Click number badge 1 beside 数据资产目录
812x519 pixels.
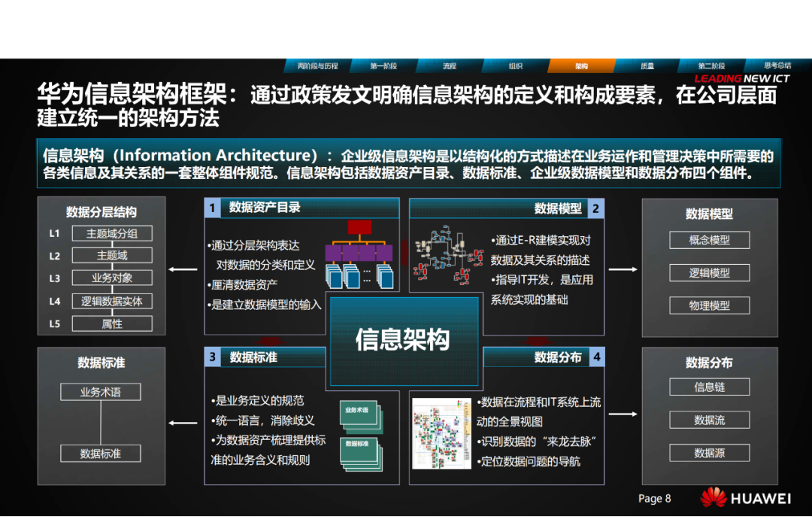pyautogui.click(x=213, y=208)
